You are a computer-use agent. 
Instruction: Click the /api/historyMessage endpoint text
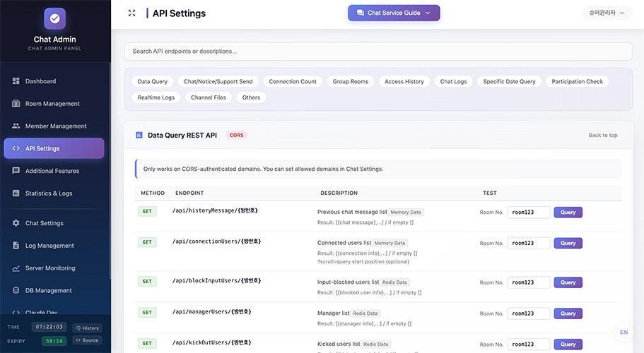tap(215, 210)
